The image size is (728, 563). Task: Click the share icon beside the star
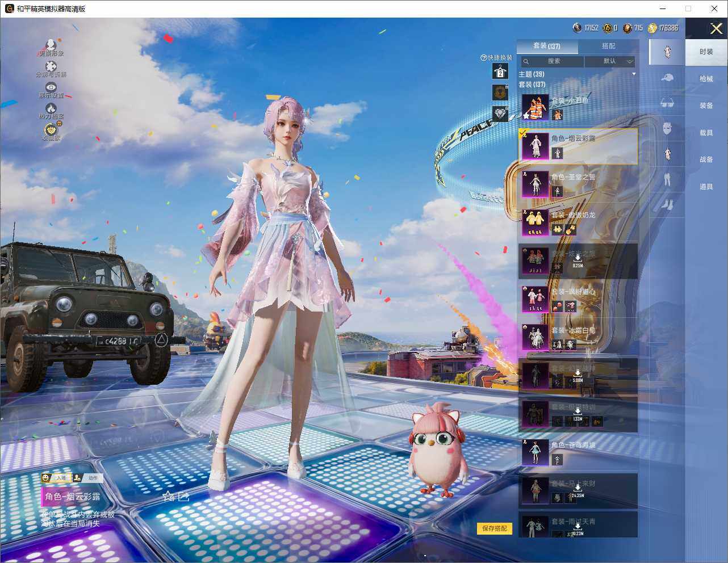183,497
